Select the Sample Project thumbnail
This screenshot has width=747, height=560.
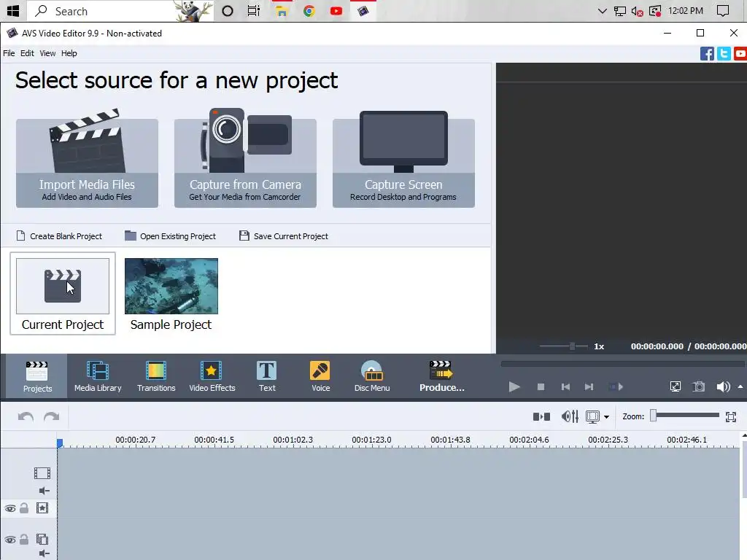click(x=171, y=293)
